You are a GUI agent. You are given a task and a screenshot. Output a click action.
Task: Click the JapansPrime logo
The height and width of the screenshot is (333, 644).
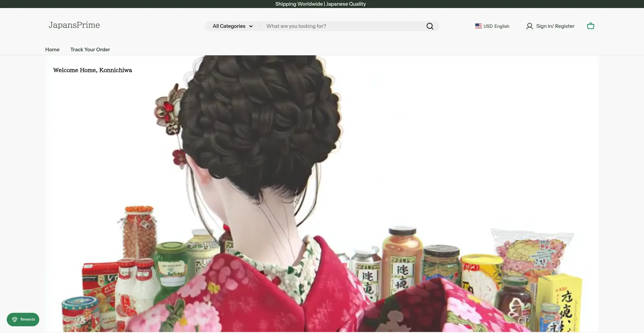(x=74, y=25)
